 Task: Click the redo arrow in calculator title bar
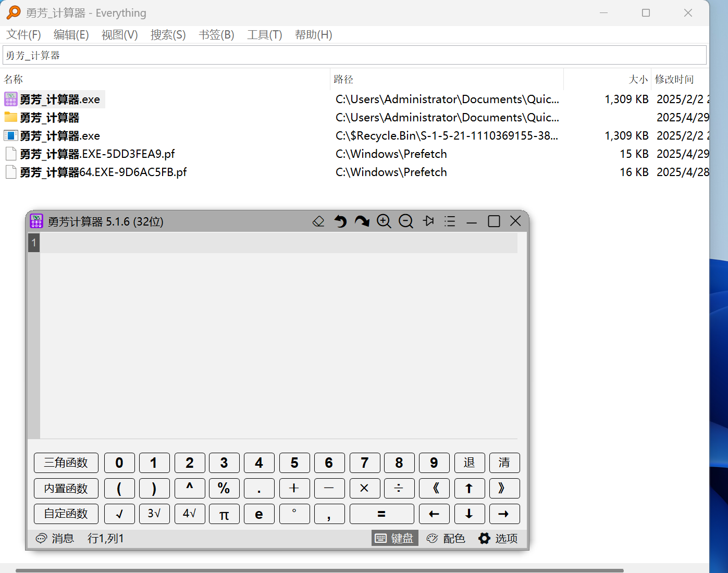coord(362,221)
